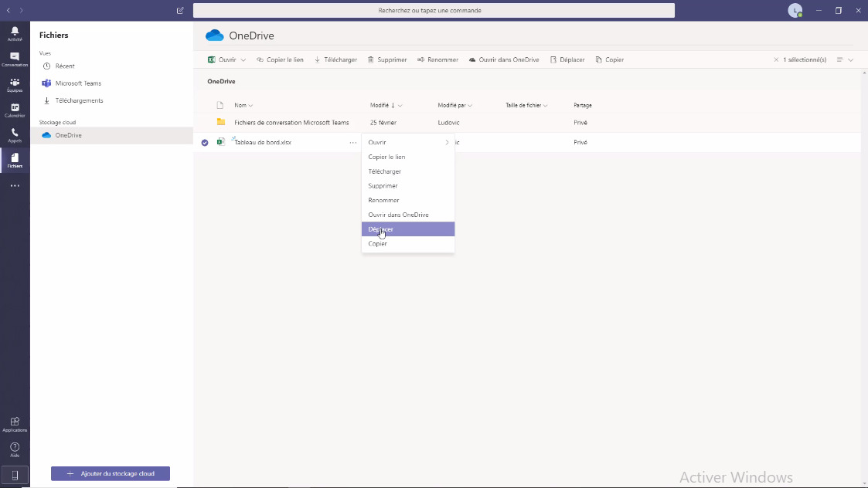Click the vertical scrollbar up arrow
This screenshot has width=868, height=488.
[864, 73]
